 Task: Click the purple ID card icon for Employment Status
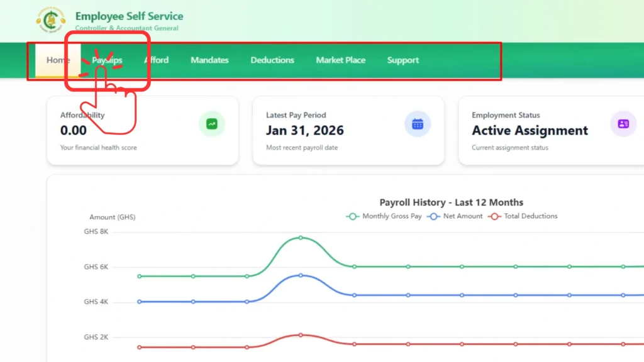623,124
